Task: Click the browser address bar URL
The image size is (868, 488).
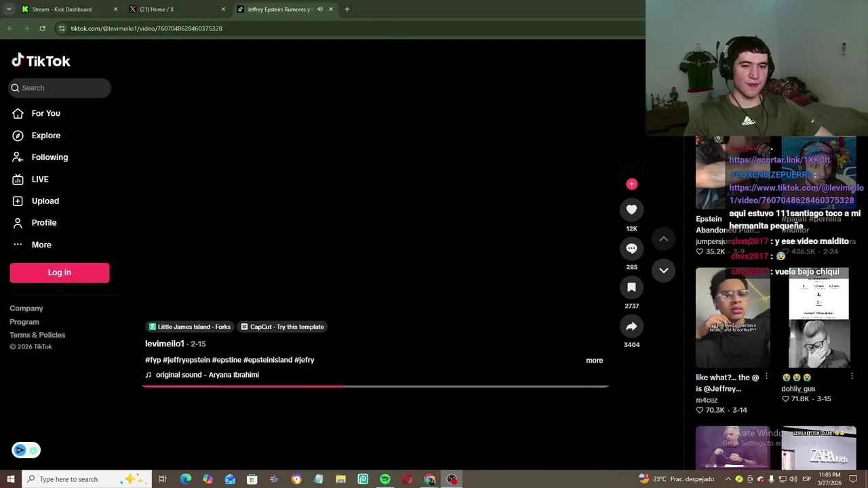Action: point(146,28)
